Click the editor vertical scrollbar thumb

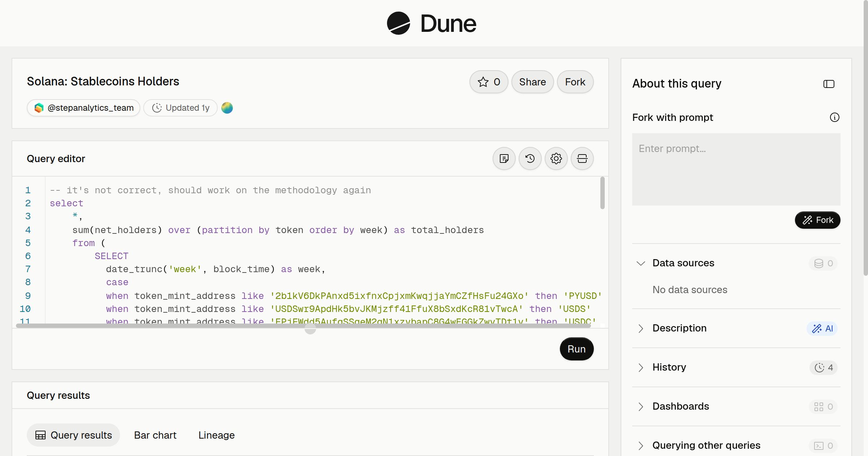[602, 193]
